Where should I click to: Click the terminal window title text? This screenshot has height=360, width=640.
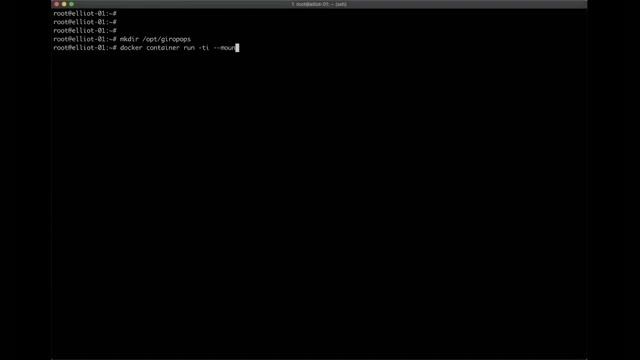319,4
